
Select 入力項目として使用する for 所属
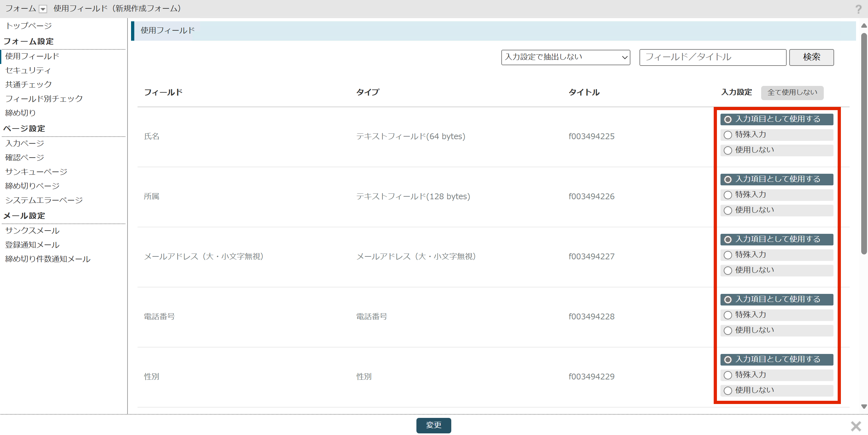(x=776, y=179)
